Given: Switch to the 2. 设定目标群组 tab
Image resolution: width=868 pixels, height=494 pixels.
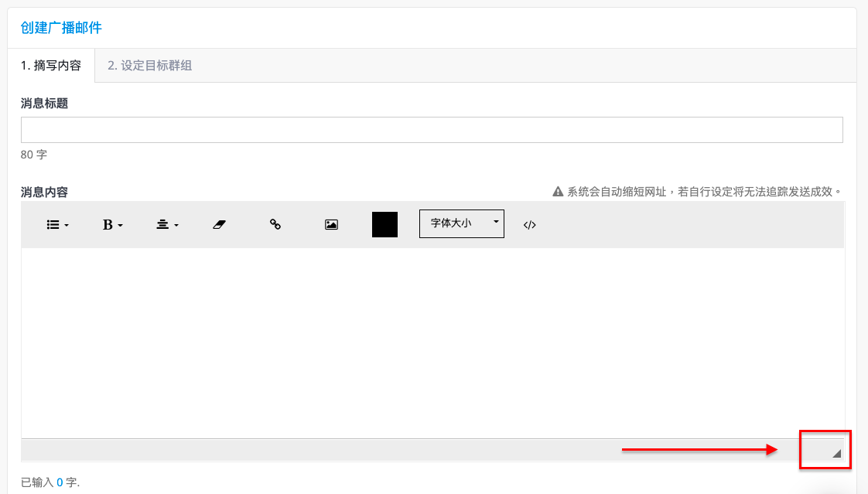Looking at the screenshot, I should [149, 65].
